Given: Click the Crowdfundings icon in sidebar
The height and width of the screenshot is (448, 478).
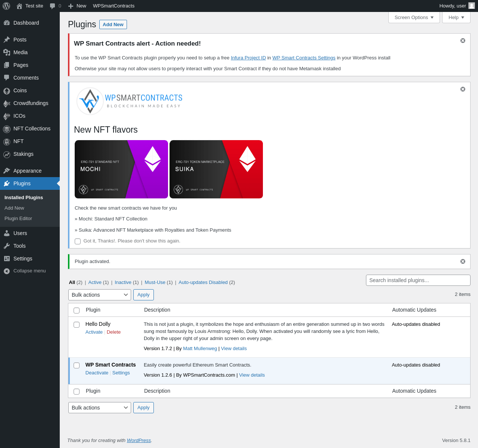Looking at the screenshot, I should pos(7,103).
